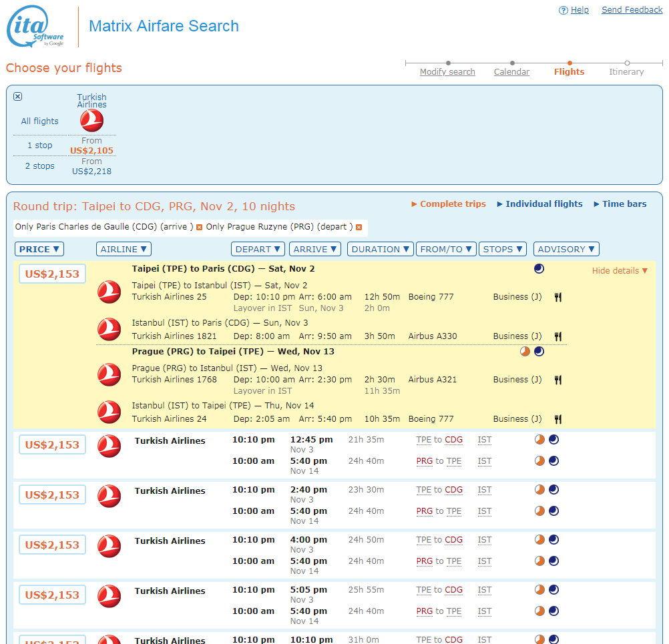Select US$2,153 fare arriving 12:45 pm
The width and height of the screenshot is (669, 644).
52,444
